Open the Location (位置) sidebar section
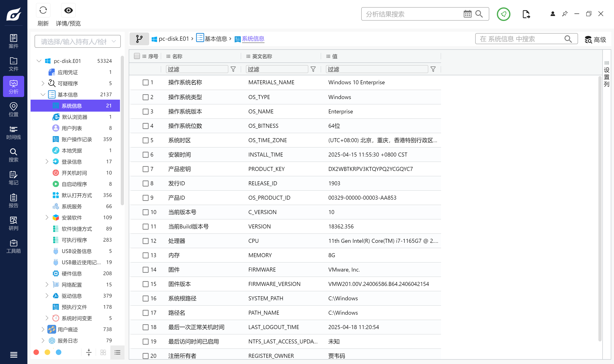The width and height of the screenshot is (614, 364). coord(14,109)
